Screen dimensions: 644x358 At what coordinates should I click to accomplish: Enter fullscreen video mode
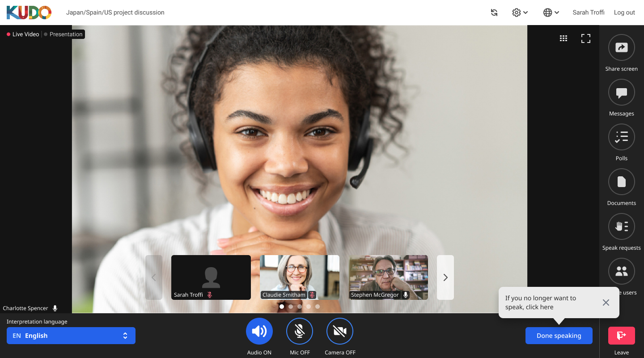coord(586,38)
